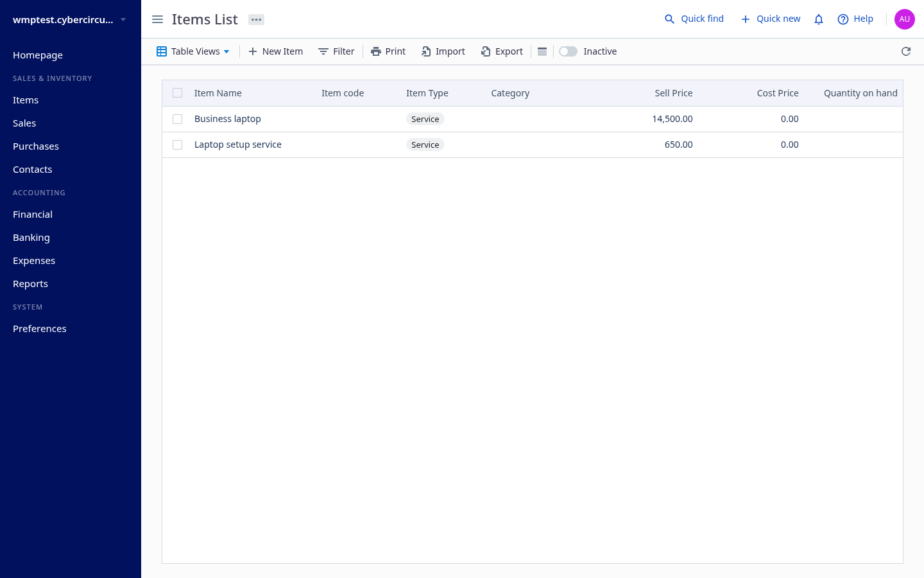
Task: Refresh the items list
Action: pos(906,51)
